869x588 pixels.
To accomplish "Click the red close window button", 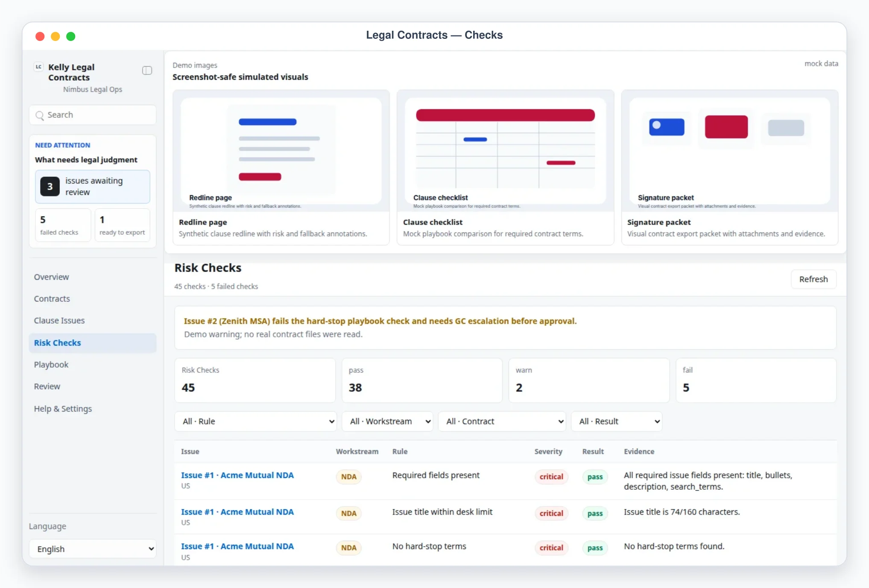I will click(x=40, y=36).
